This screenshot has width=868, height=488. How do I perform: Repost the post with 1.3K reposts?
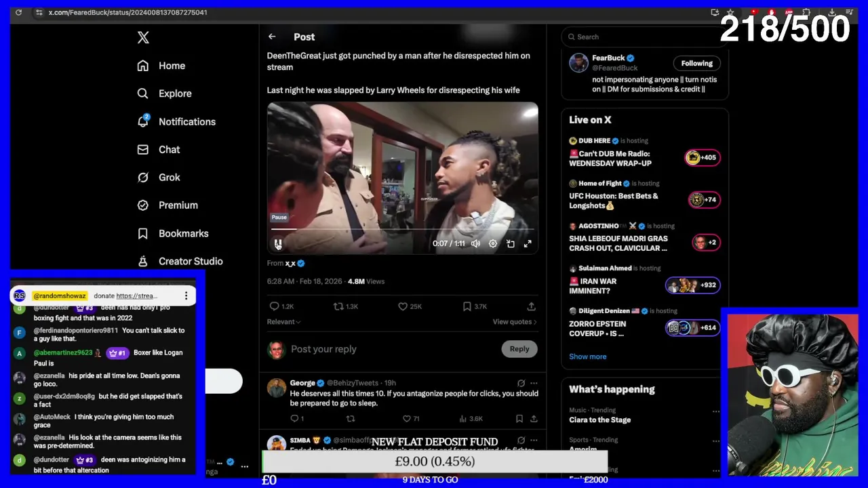click(345, 306)
